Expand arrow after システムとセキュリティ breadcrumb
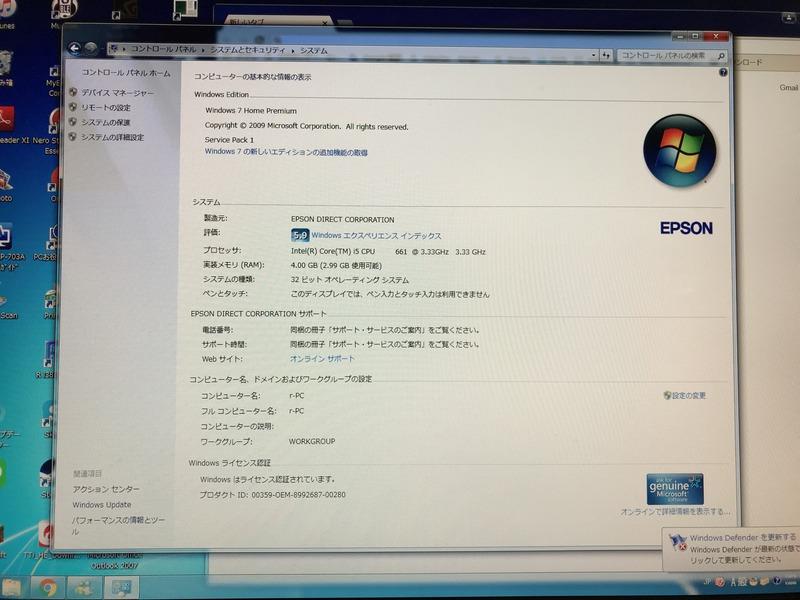Image resolution: width=800 pixels, height=600 pixels. pyautogui.click(x=293, y=51)
